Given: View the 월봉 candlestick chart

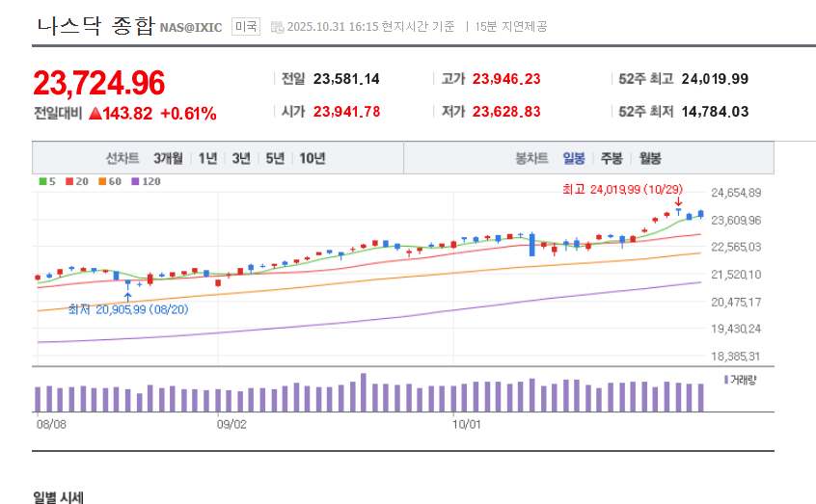Looking at the screenshot, I should [x=649, y=158].
